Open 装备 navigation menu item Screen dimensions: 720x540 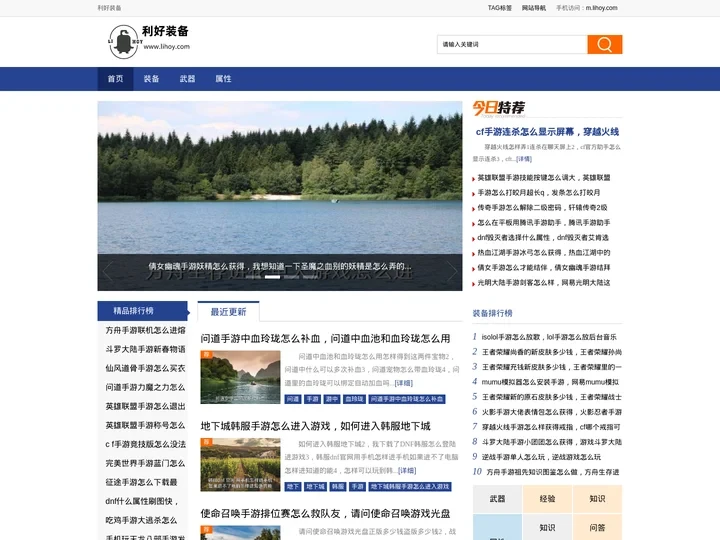(x=151, y=79)
